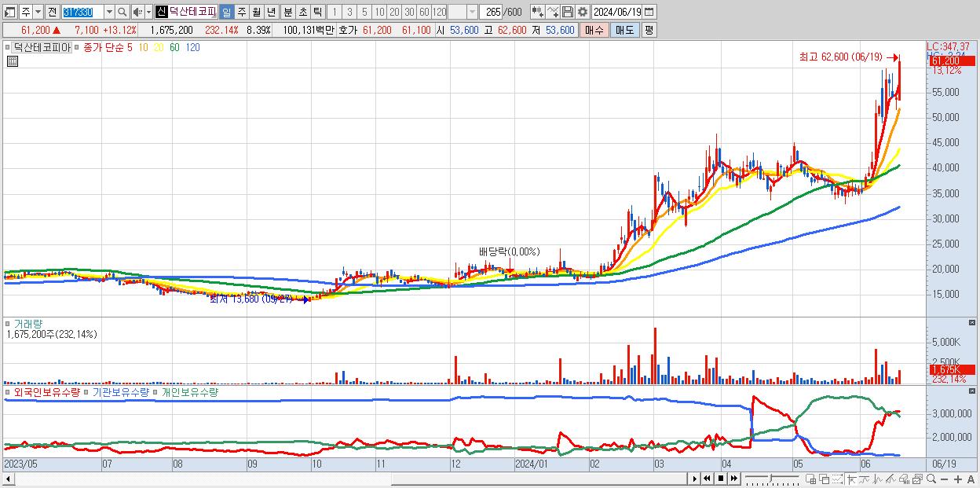Screen dimensions: 980x488
Task: Open the stock code dropdown arrow
Action: click(x=110, y=12)
